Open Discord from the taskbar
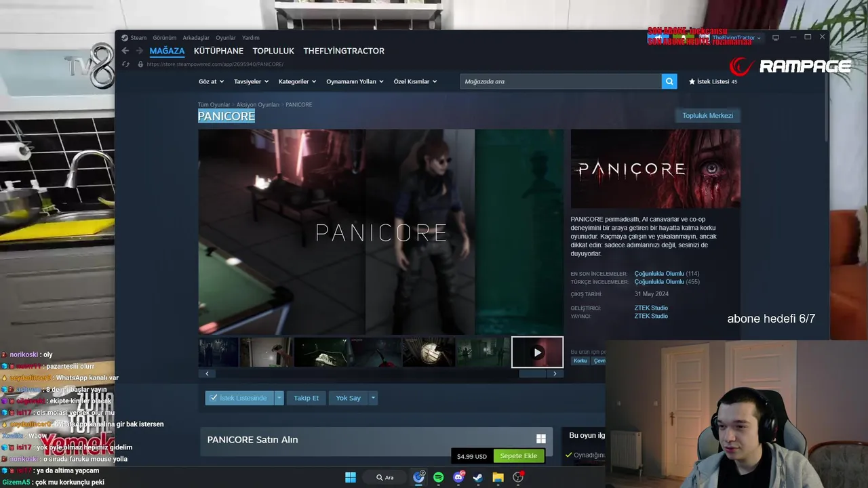 (458, 477)
